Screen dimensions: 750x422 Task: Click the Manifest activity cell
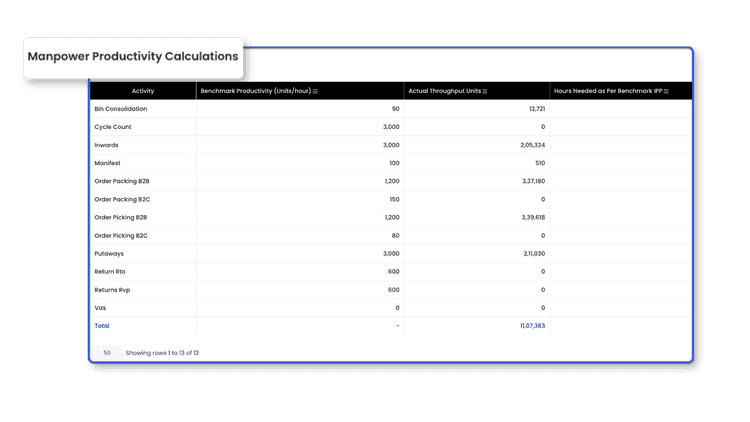pyautogui.click(x=109, y=163)
